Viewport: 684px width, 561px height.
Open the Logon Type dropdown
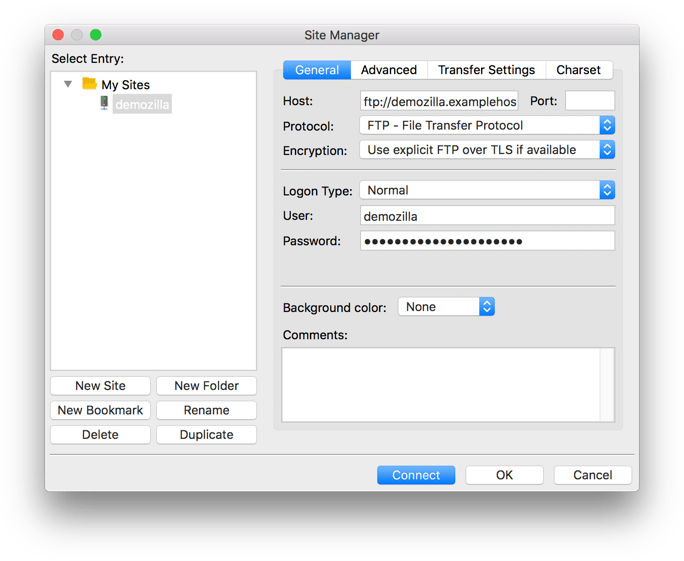486,190
